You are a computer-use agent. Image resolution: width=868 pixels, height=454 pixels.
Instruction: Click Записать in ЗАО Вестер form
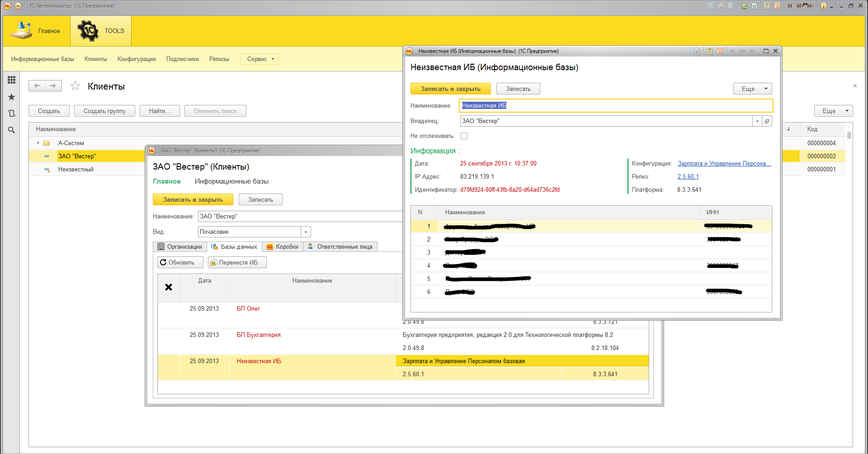(260, 199)
